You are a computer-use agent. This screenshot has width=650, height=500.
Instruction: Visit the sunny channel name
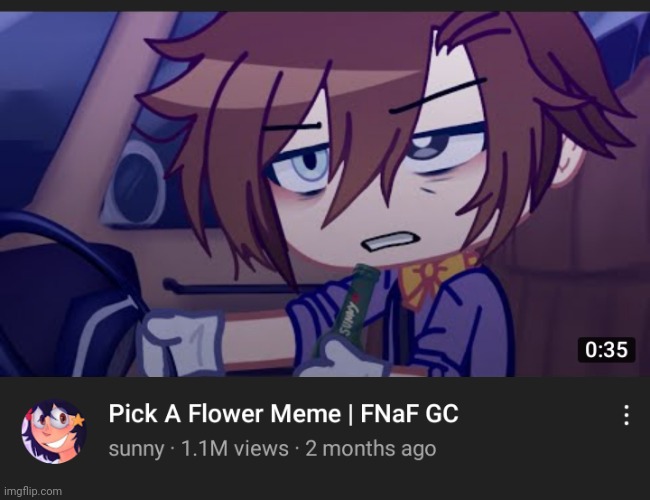(136, 449)
